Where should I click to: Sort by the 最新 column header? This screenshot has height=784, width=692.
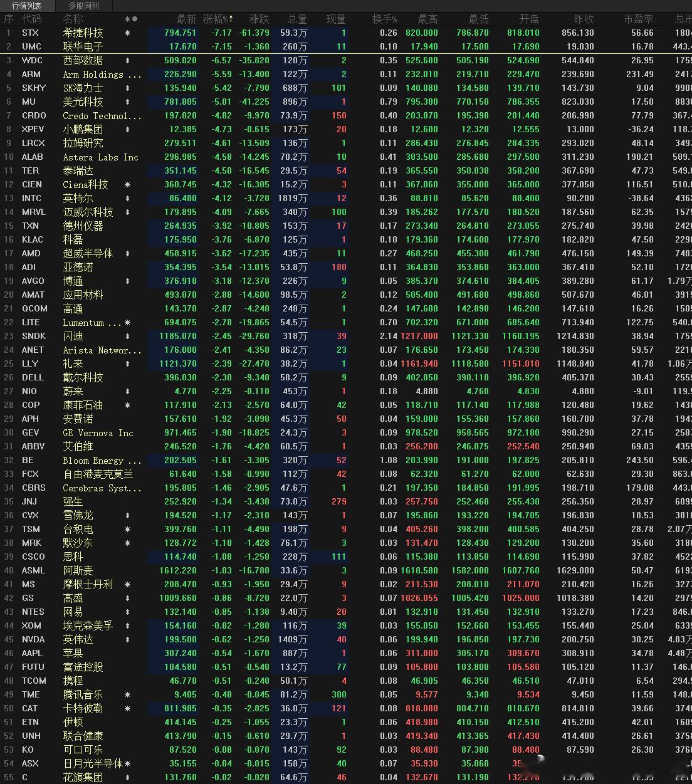point(186,19)
